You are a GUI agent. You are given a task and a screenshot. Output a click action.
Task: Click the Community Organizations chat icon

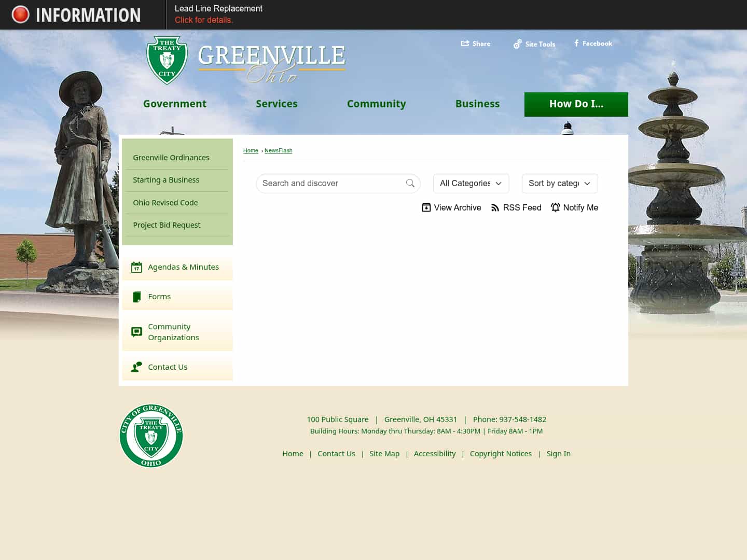pyautogui.click(x=136, y=332)
